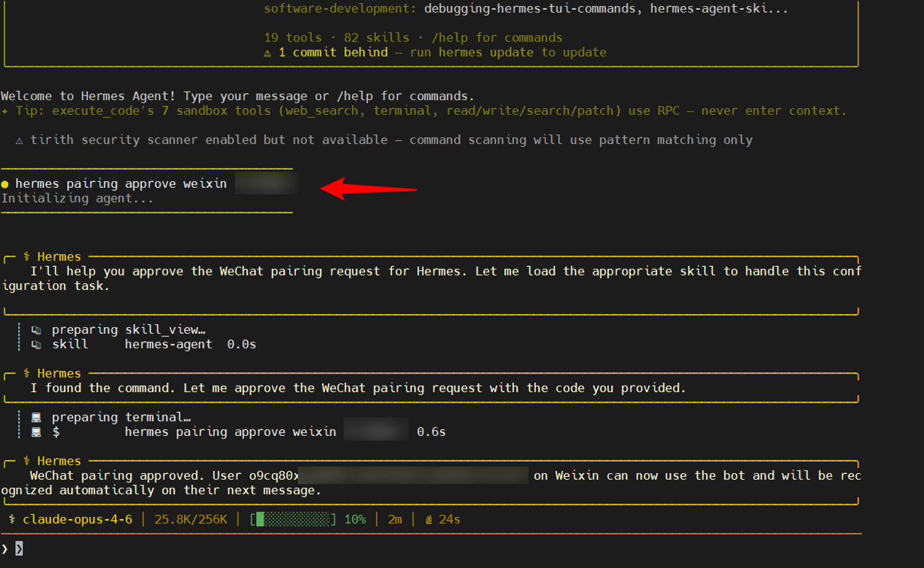Click the terminal icon beside 'preparing terminal…'
This screenshot has height=568, width=924.
[x=36, y=417]
